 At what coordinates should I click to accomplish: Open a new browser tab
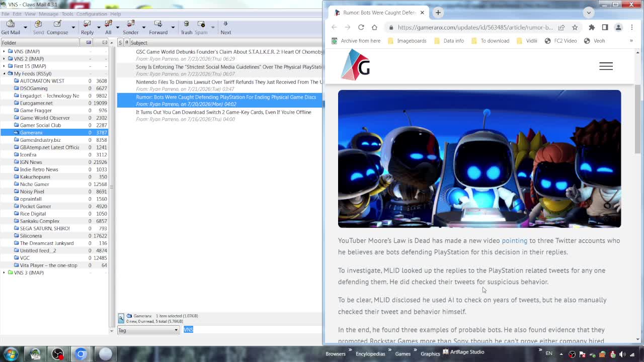(438, 13)
